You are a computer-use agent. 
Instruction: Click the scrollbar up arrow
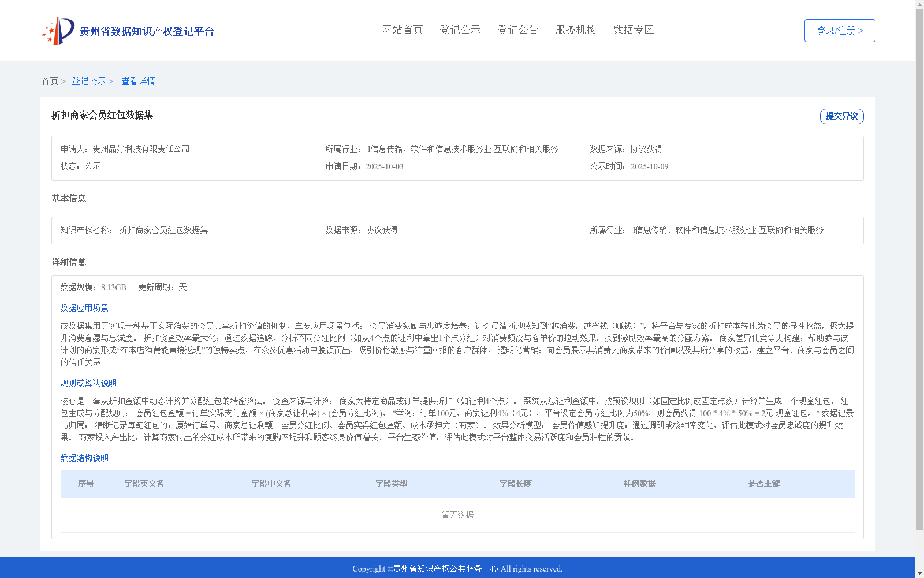click(919, 4)
